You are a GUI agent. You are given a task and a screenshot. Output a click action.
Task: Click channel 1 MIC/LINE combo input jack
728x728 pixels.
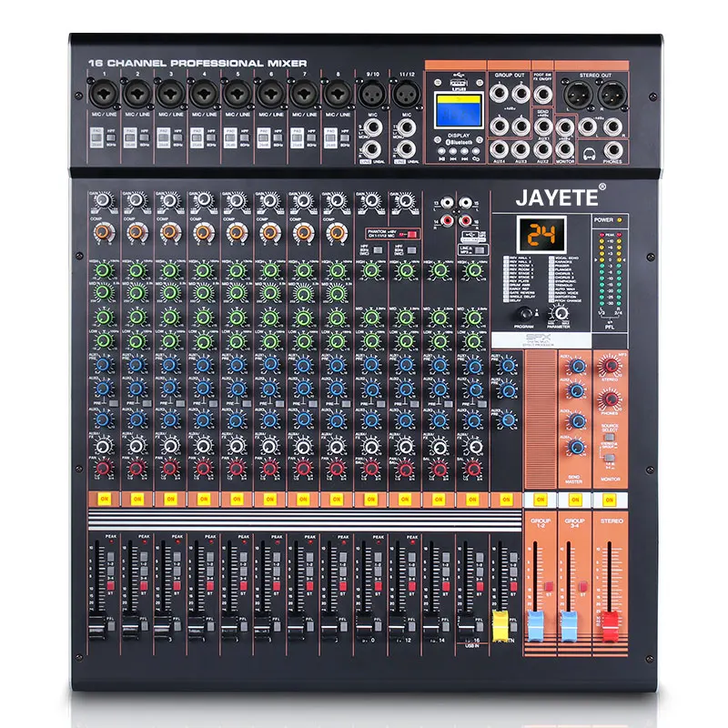[104, 94]
